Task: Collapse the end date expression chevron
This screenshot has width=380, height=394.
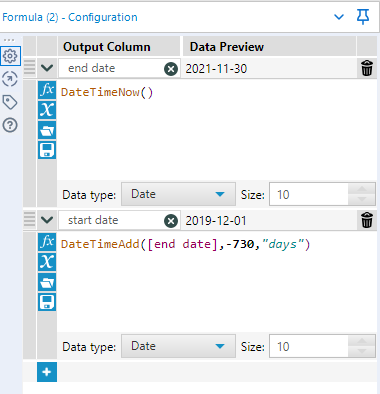Action: [47, 68]
